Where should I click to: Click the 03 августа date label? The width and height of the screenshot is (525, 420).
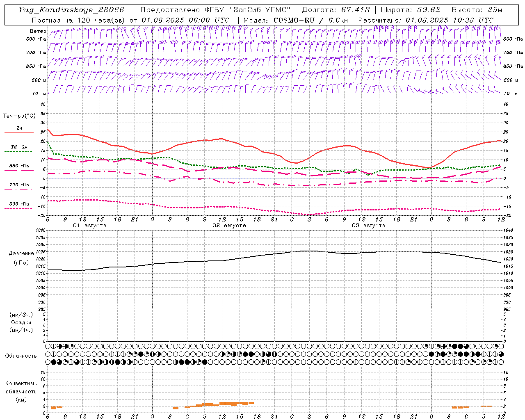click(x=369, y=225)
